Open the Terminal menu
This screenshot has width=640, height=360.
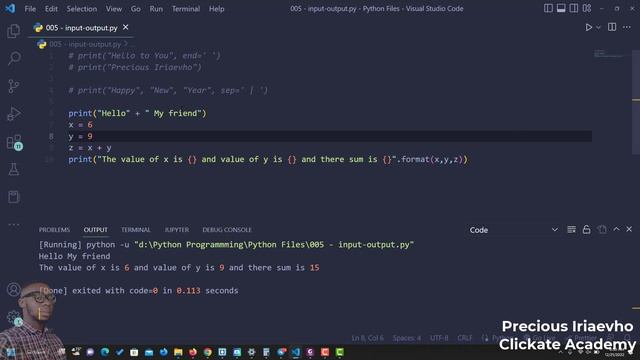click(x=186, y=9)
